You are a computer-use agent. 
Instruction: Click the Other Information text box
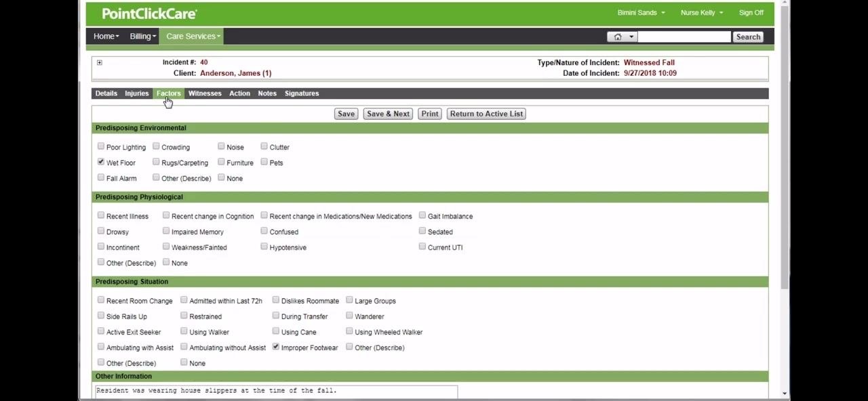(x=276, y=392)
